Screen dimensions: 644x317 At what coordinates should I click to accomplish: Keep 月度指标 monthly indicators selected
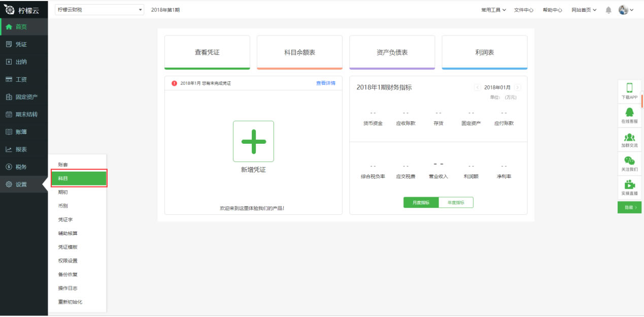coord(421,202)
